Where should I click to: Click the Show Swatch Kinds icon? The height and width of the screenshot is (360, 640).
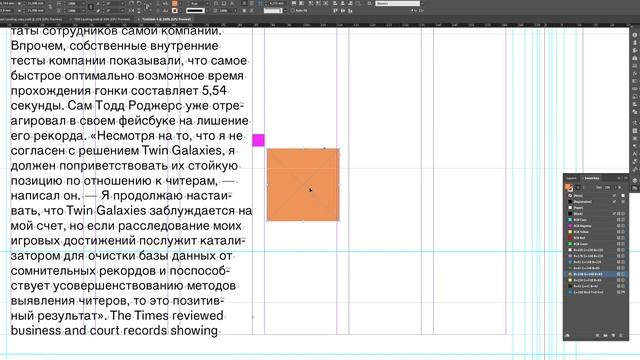(x=597, y=336)
